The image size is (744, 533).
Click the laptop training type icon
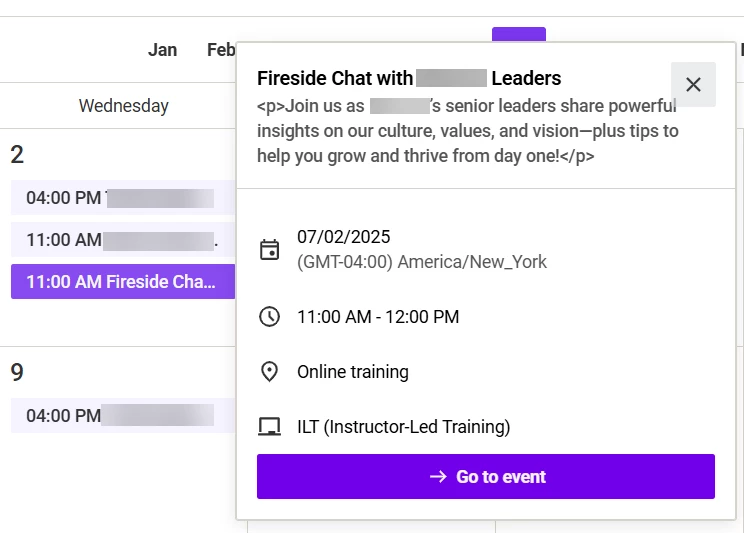coord(269,427)
